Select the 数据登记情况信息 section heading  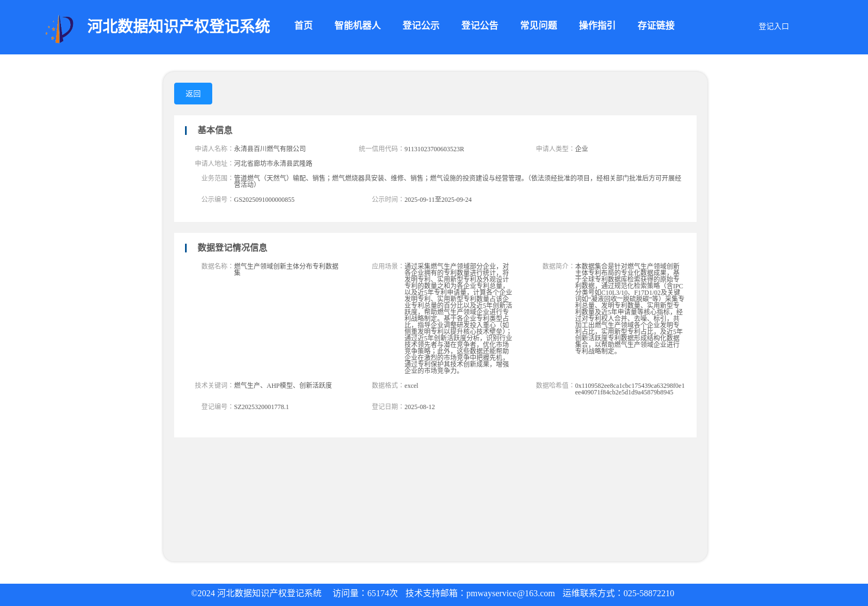(x=232, y=248)
